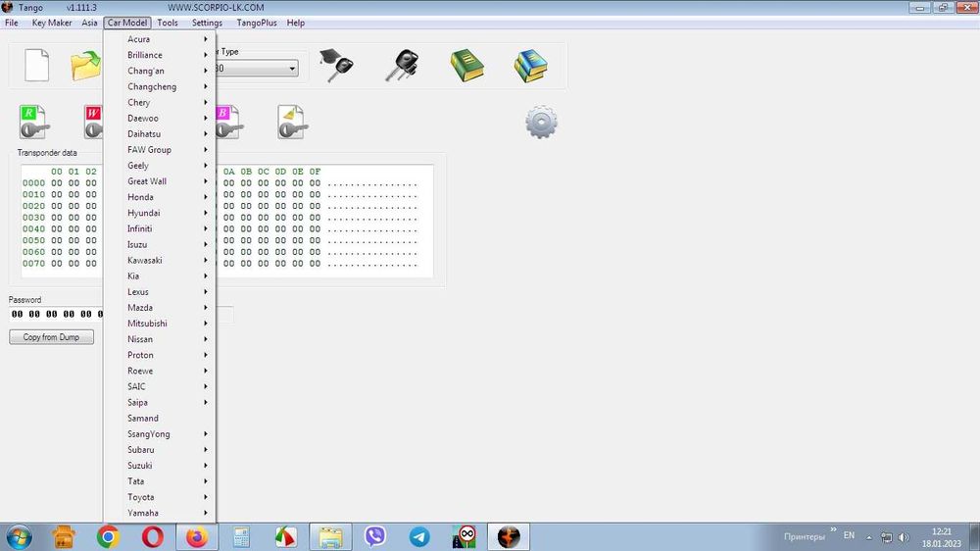This screenshot has width=980, height=551.
Task: Open the Help menu
Action: [296, 23]
